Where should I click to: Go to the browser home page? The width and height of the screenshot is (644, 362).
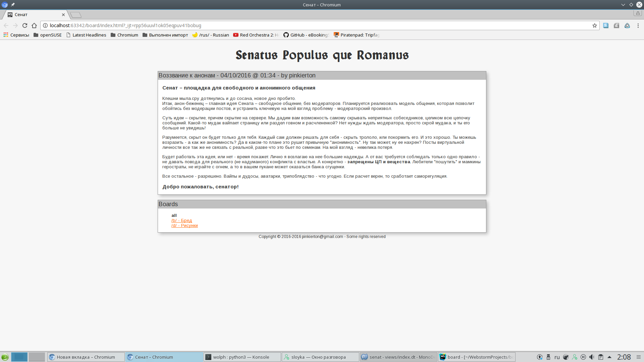[34, 25]
